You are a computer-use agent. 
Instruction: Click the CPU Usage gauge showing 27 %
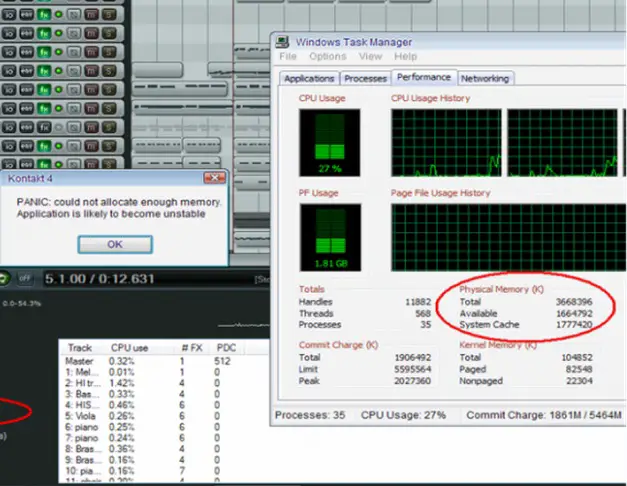[x=330, y=143]
